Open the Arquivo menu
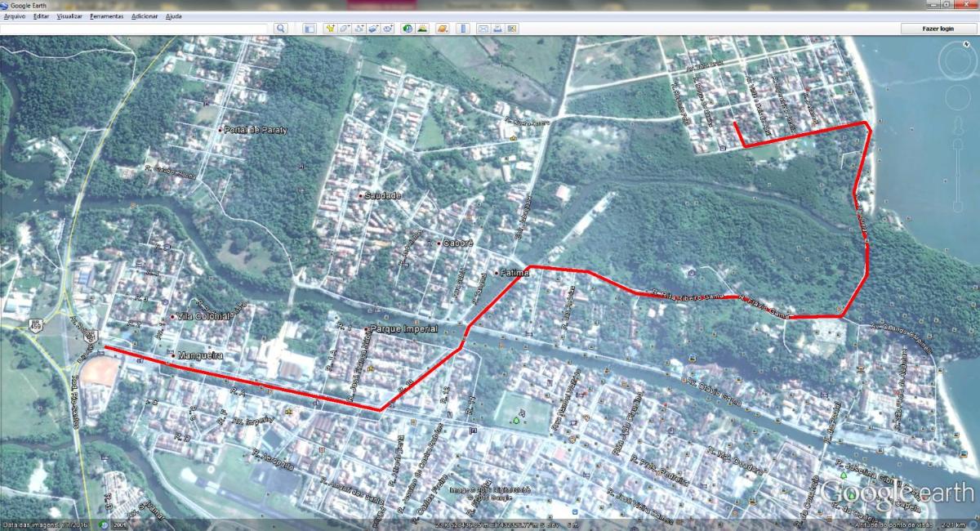980x531 pixels. click(14, 16)
